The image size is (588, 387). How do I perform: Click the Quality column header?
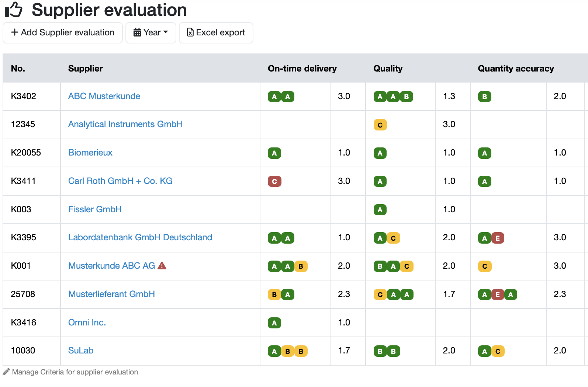pyautogui.click(x=388, y=69)
